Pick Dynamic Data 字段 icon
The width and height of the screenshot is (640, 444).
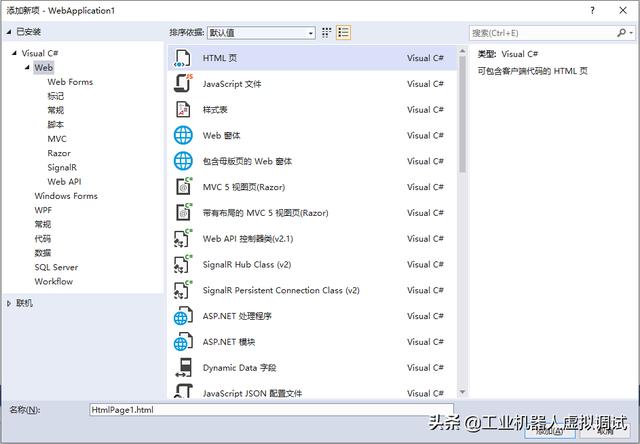click(x=183, y=367)
